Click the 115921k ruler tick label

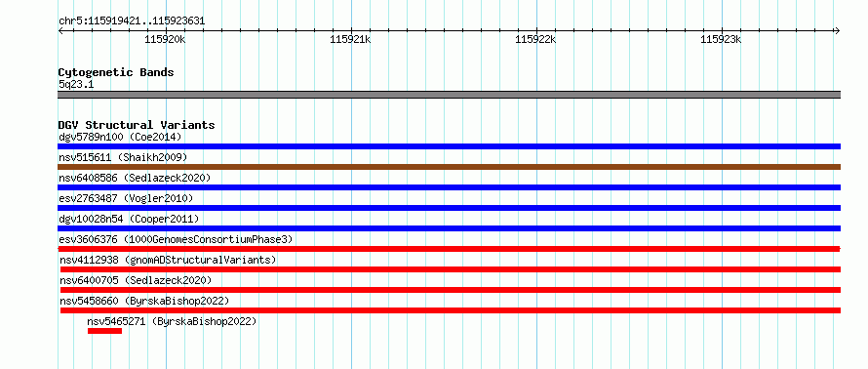click(350, 39)
